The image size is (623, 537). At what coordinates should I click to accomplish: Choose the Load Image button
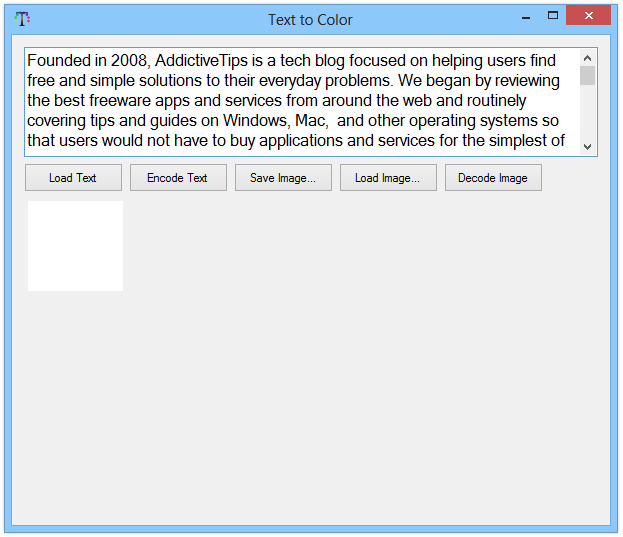[x=388, y=178]
